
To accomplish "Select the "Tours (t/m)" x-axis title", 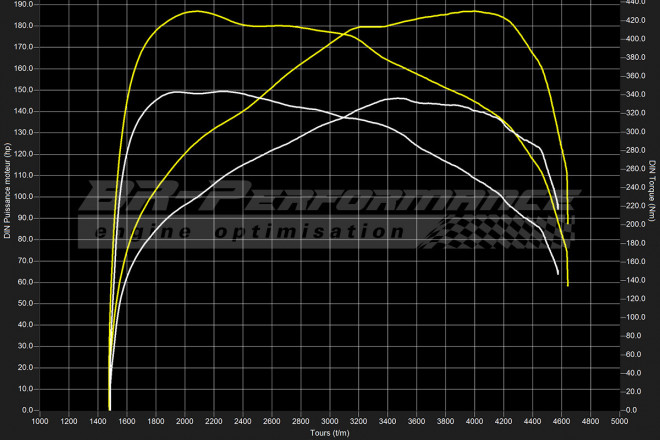I will point(328,433).
